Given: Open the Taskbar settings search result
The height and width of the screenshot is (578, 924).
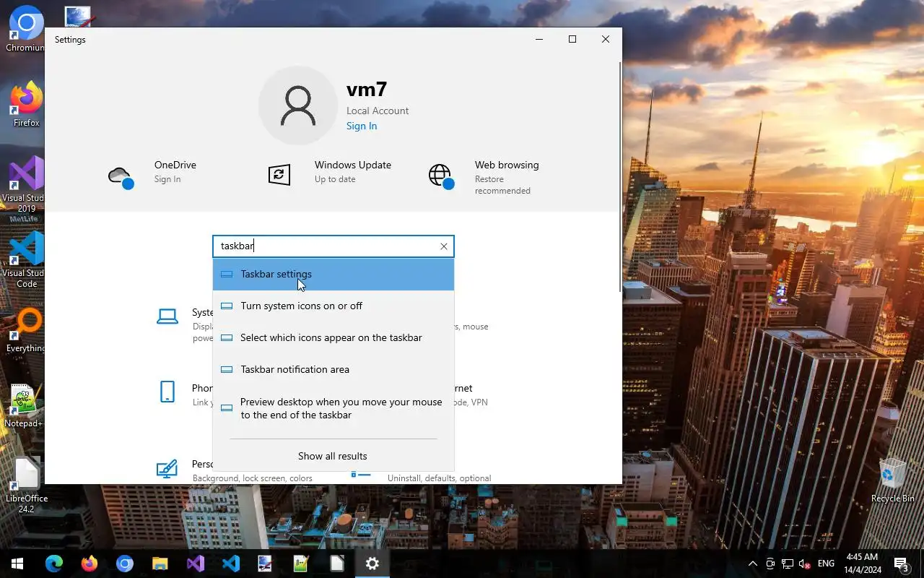Looking at the screenshot, I should (x=333, y=275).
